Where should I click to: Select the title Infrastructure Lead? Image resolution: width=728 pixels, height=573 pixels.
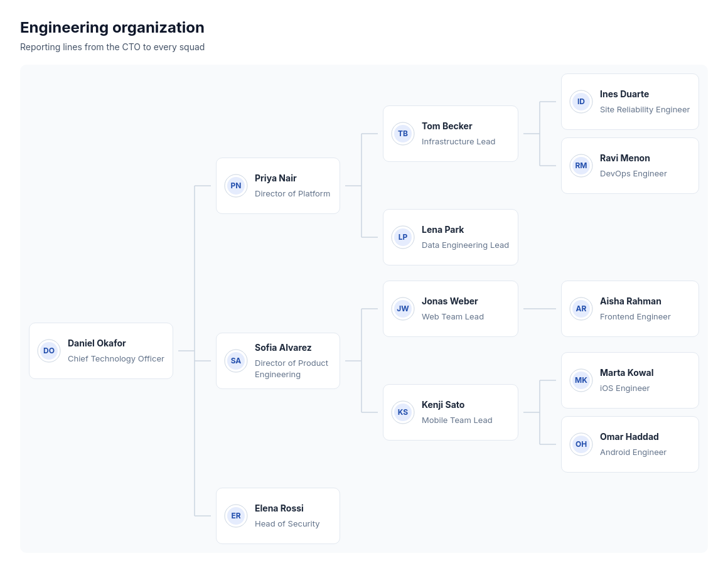(458, 142)
